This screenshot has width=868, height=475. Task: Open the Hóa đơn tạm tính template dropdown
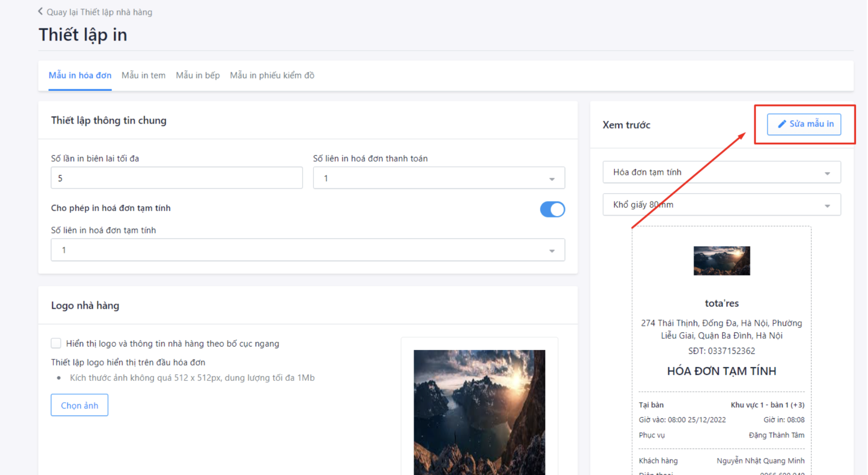pos(722,172)
